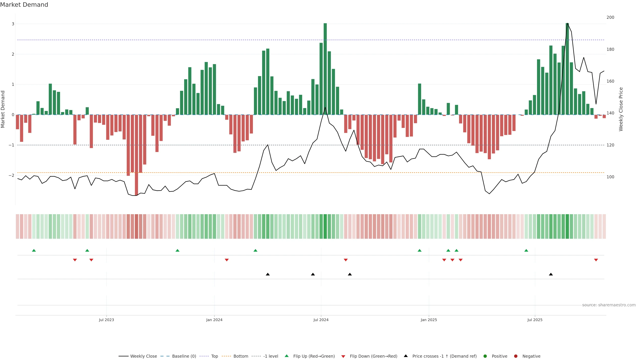This screenshot has width=644, height=362.
Task: Click the last red flip-down marker
Action: pos(596,260)
